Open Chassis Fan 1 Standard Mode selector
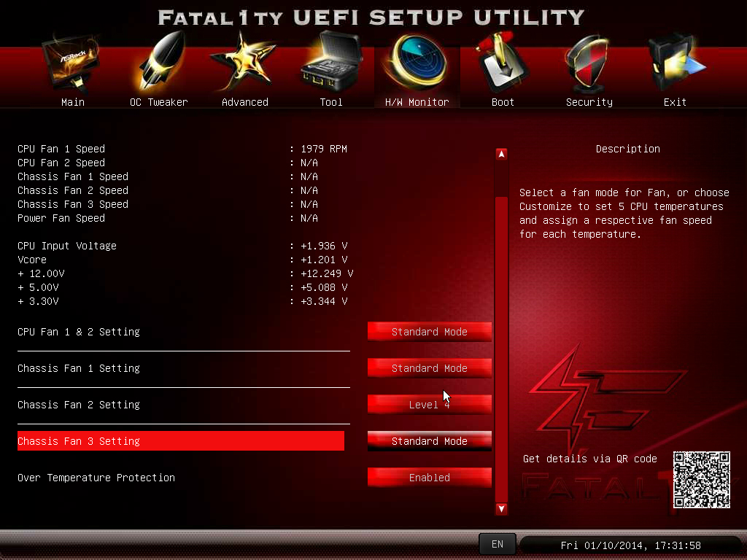Image resolution: width=747 pixels, height=560 pixels. (429, 368)
